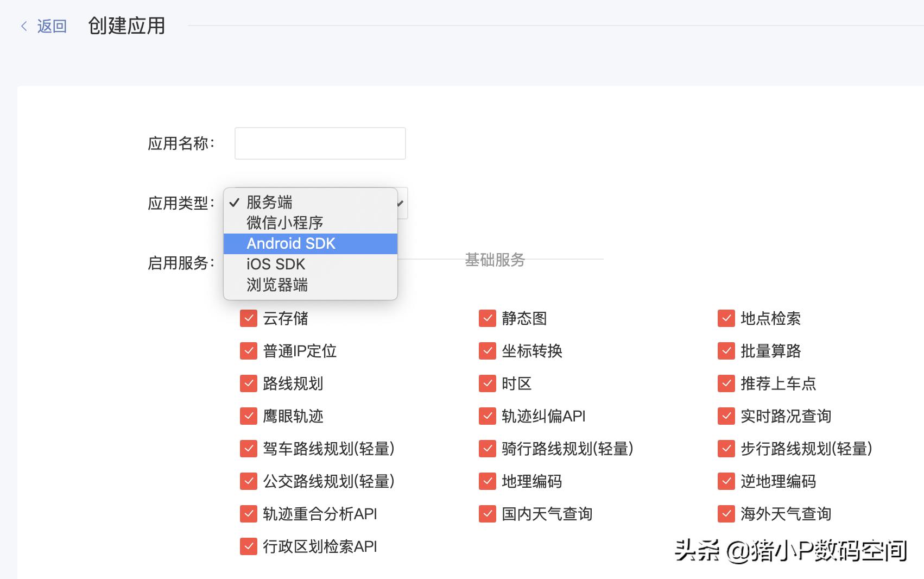Toggle 步行路线规划(轻量) checkbox

coord(726,449)
